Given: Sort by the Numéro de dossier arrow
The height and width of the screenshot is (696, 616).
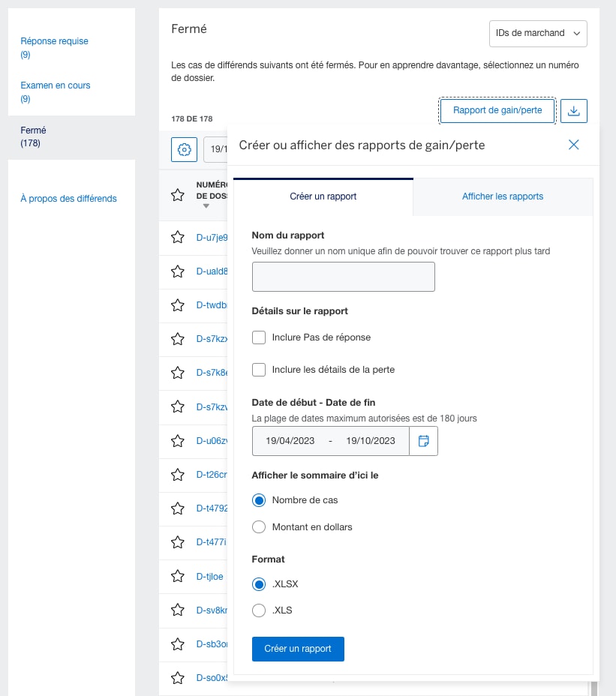Looking at the screenshot, I should click(206, 206).
